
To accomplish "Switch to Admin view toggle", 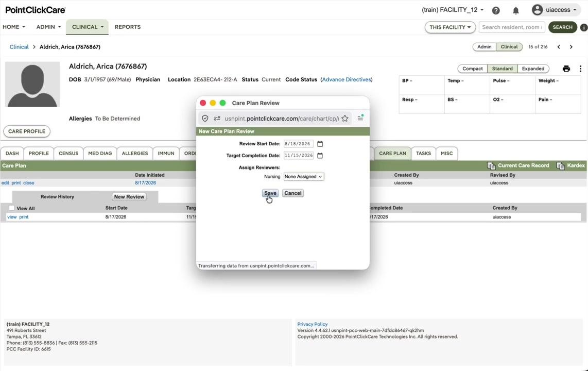I will 484,47.
